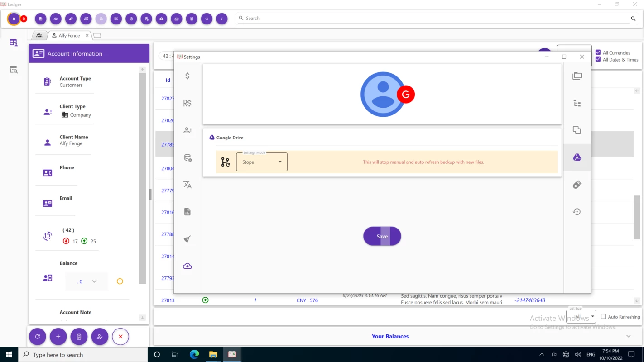644x362 pixels.
Task: Open the Settings Mode dropdown showing Stope
Action: point(262,162)
